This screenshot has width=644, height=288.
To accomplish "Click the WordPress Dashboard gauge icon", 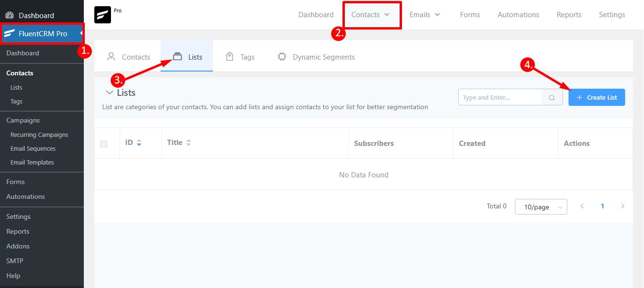I will [x=10, y=16].
